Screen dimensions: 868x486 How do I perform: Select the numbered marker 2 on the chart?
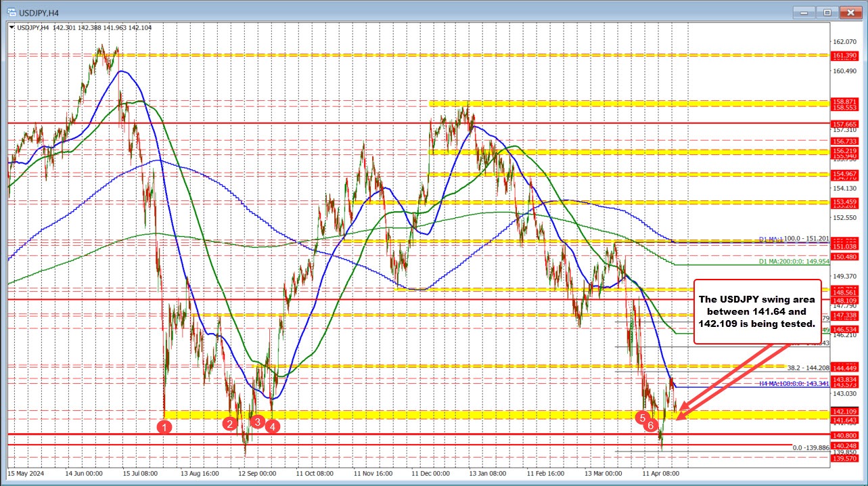(x=229, y=423)
